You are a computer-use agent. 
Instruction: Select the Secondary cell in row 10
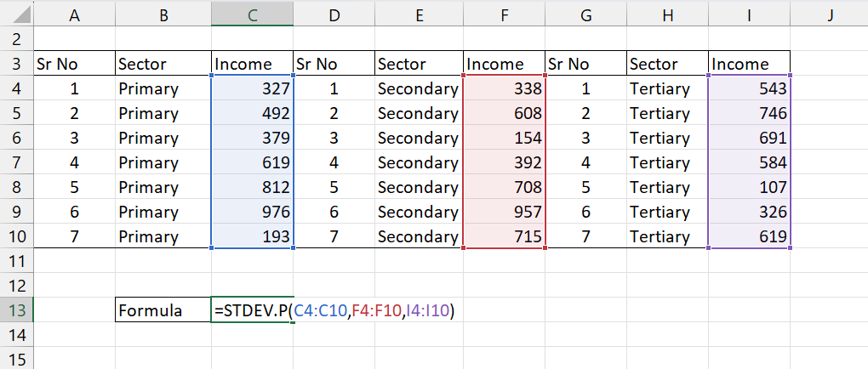[x=419, y=236]
